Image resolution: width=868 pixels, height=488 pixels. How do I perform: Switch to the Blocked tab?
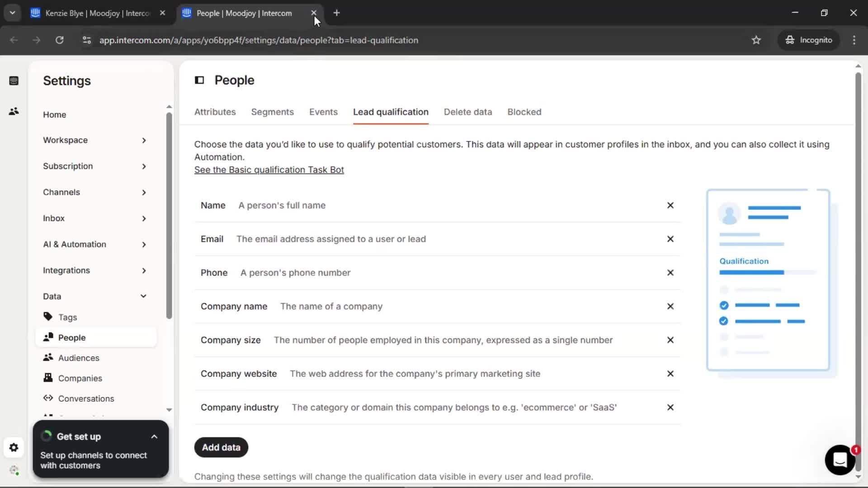[x=524, y=112]
